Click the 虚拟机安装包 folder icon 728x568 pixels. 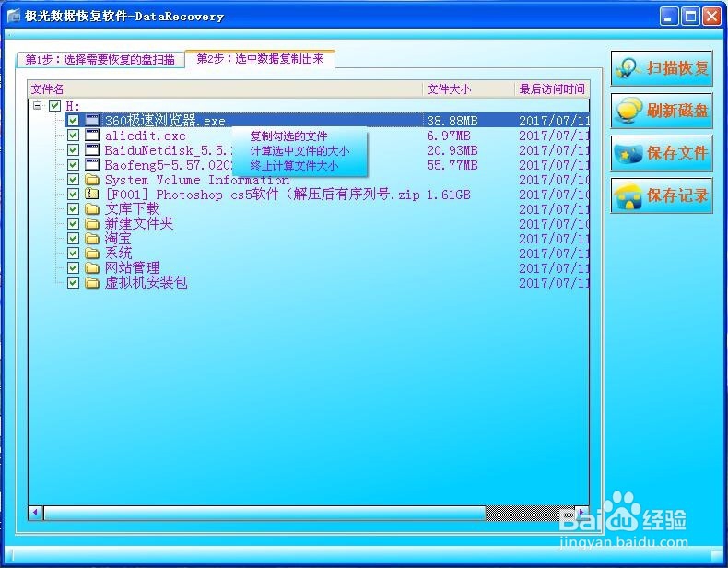tap(92, 282)
